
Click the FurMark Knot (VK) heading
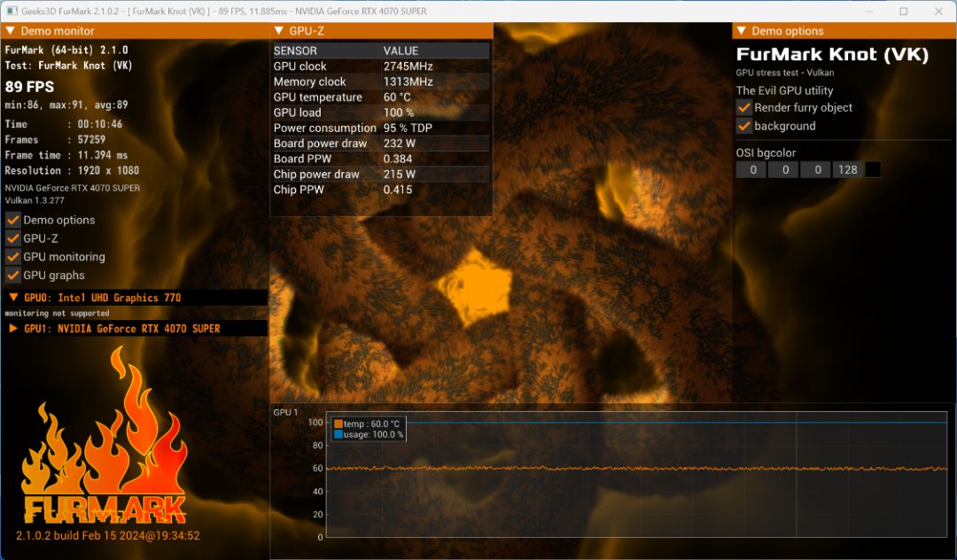coord(832,55)
